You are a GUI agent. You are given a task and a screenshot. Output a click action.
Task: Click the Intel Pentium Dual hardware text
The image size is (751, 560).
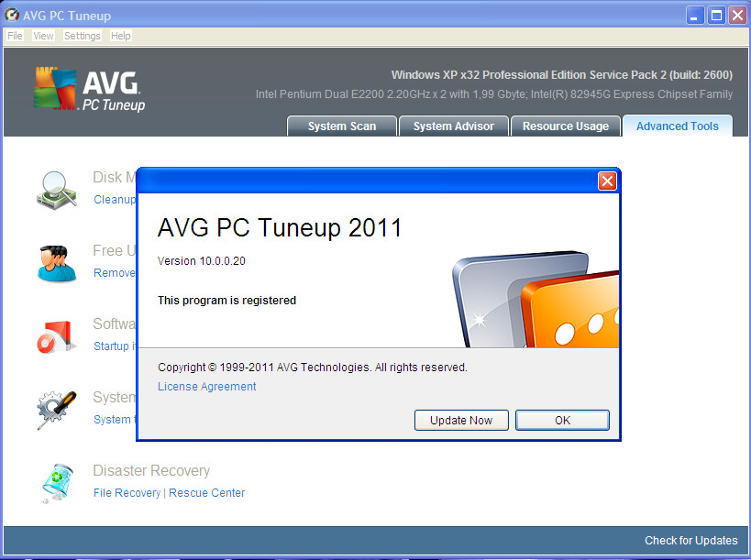click(x=494, y=93)
